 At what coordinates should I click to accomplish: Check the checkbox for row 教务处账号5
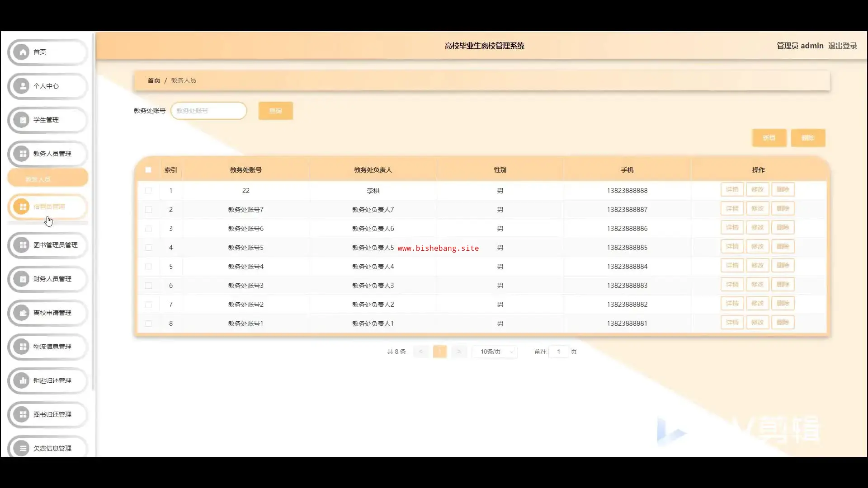pyautogui.click(x=148, y=248)
